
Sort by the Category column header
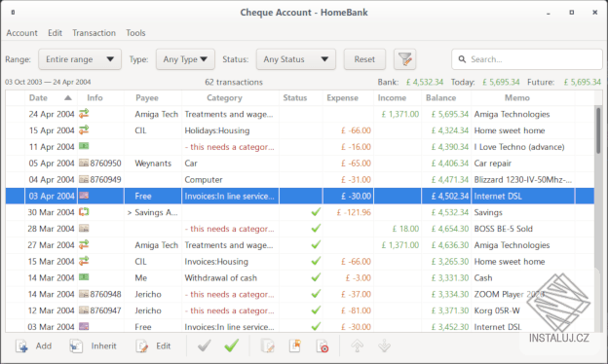[230, 98]
